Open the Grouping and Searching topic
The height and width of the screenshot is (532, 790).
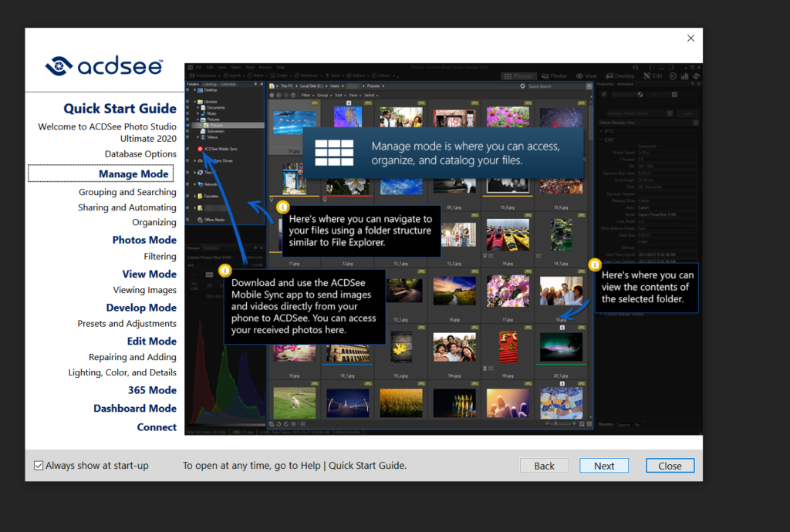127,192
